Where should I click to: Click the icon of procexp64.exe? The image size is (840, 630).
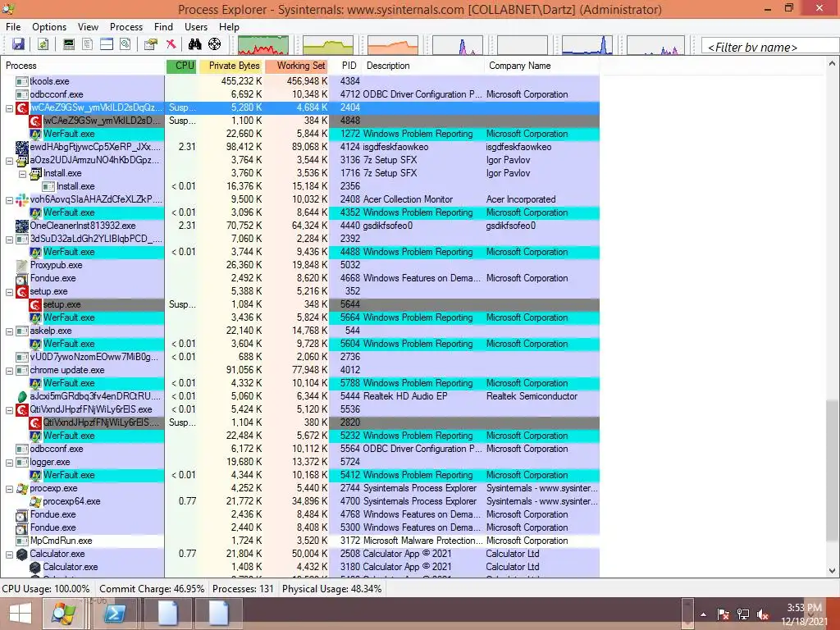click(x=35, y=501)
